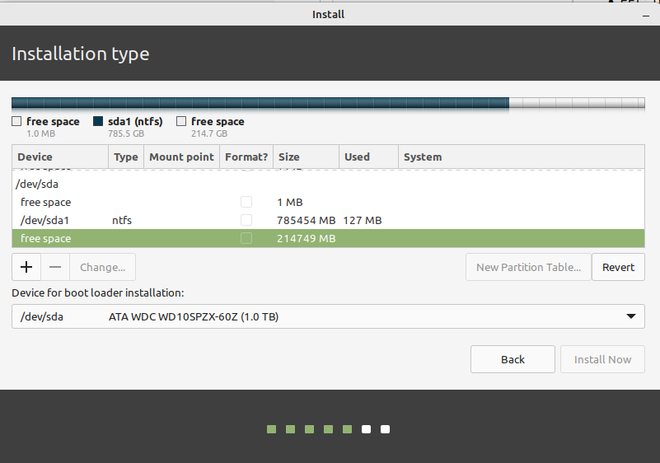This screenshot has height=463, width=660.
Task: Remove partition with the minus button
Action: click(55, 267)
